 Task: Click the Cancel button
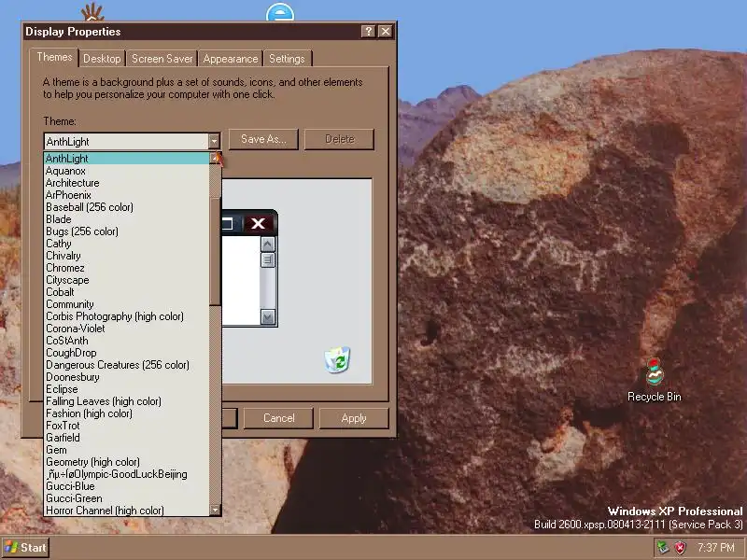(278, 418)
